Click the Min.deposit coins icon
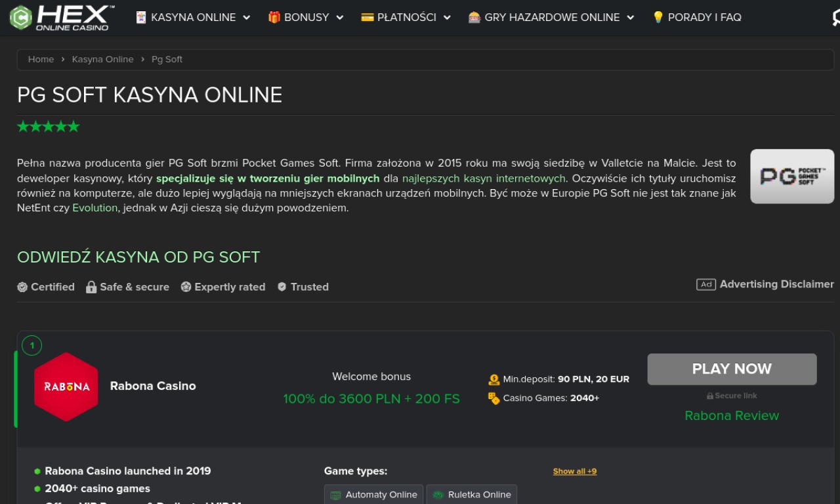840x504 pixels. (494, 379)
